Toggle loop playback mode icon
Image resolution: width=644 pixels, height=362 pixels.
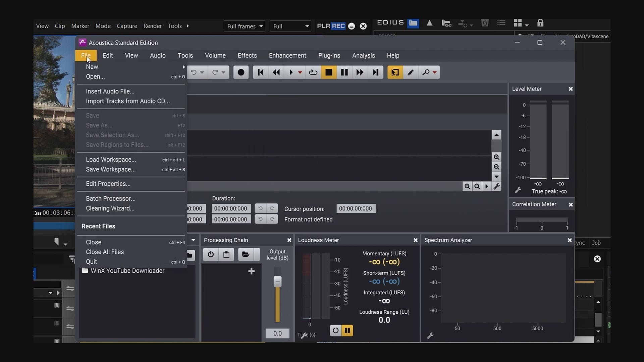(x=313, y=72)
